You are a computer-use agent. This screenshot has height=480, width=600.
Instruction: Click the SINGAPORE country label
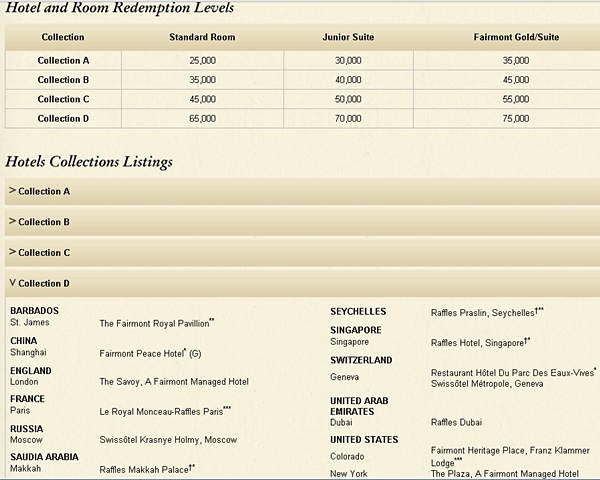pyautogui.click(x=356, y=330)
